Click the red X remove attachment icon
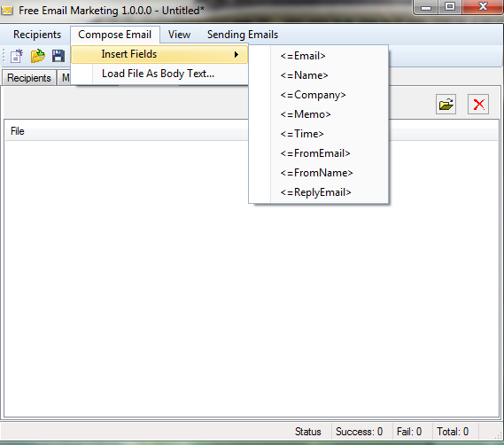Image resolution: width=504 pixels, height=445 pixels. (x=478, y=105)
